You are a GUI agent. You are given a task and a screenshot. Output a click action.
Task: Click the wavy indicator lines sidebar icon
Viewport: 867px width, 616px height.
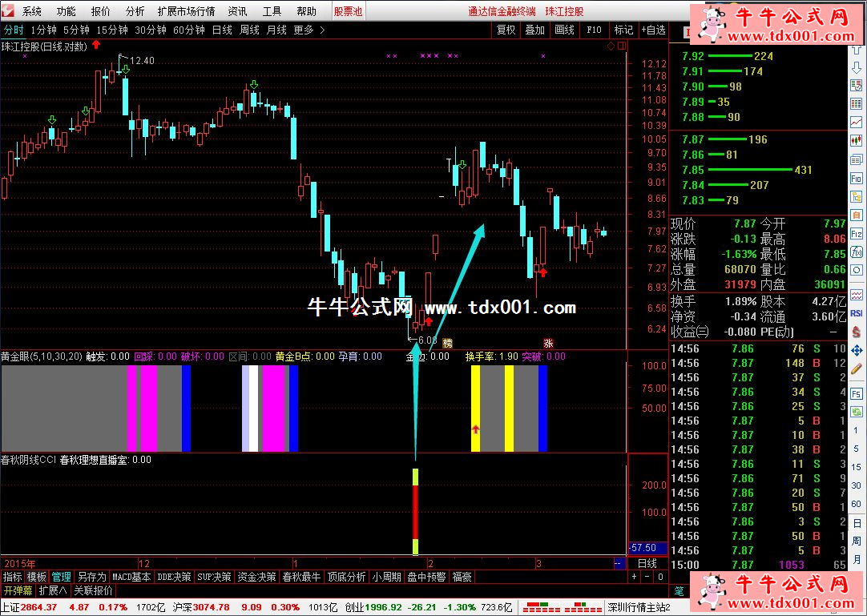pyautogui.click(x=857, y=295)
